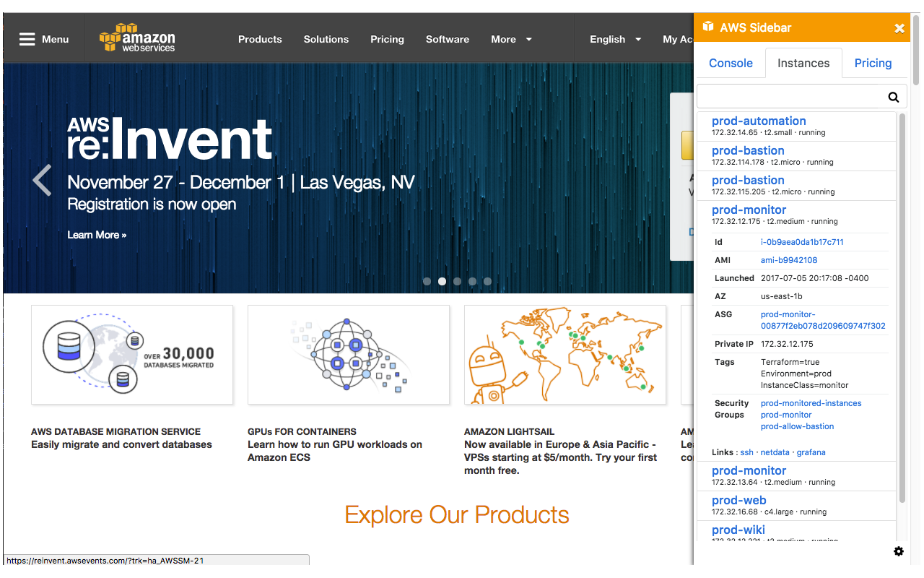924x578 pixels.
Task: Click the magnifier search icon in the sidebar
Action: pyautogui.click(x=893, y=95)
